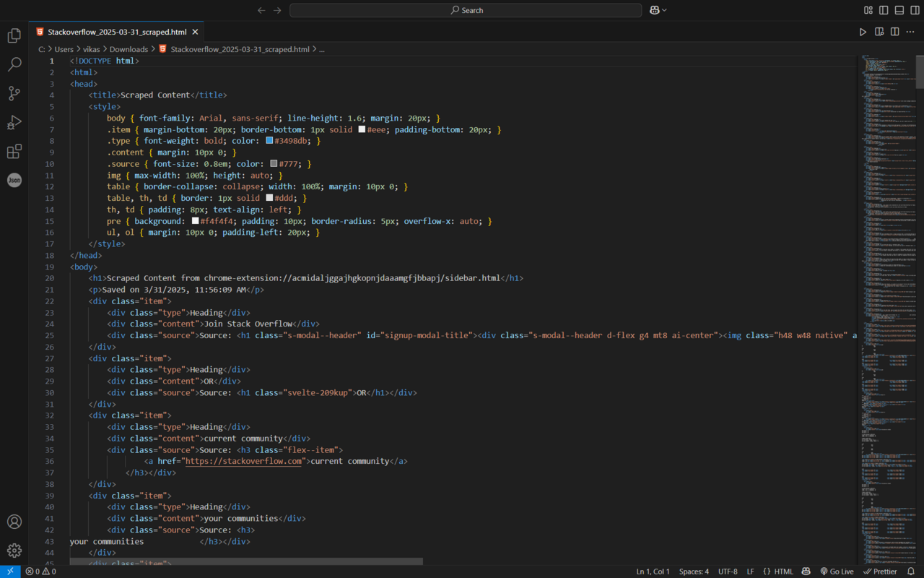924x578 pixels.
Task: Click the Prettier status bar item
Action: click(x=880, y=571)
